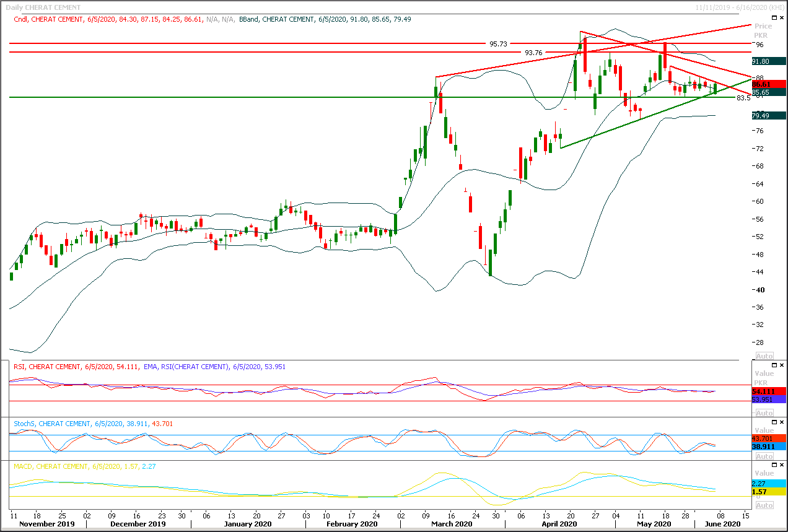Select the 91.80 upper band price tag
The image size is (788, 532).
768,61
